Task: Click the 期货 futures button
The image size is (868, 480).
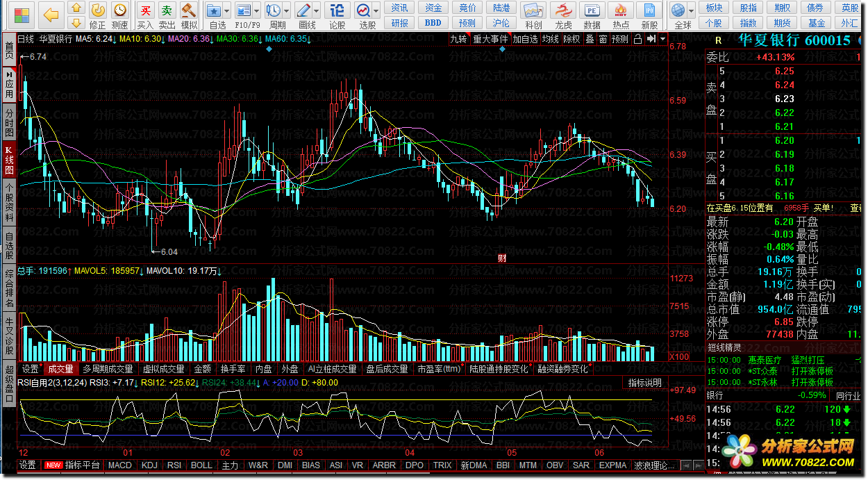Action: click(782, 23)
